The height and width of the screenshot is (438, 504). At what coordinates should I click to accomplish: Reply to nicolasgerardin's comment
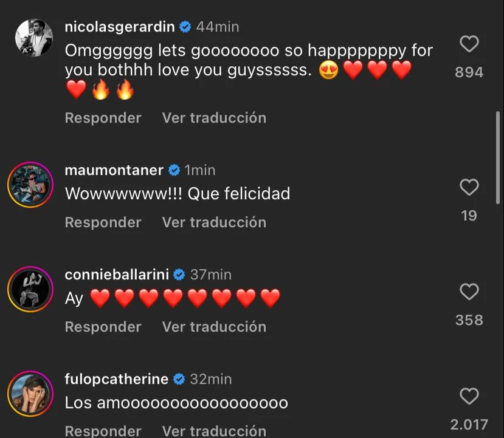(x=103, y=118)
